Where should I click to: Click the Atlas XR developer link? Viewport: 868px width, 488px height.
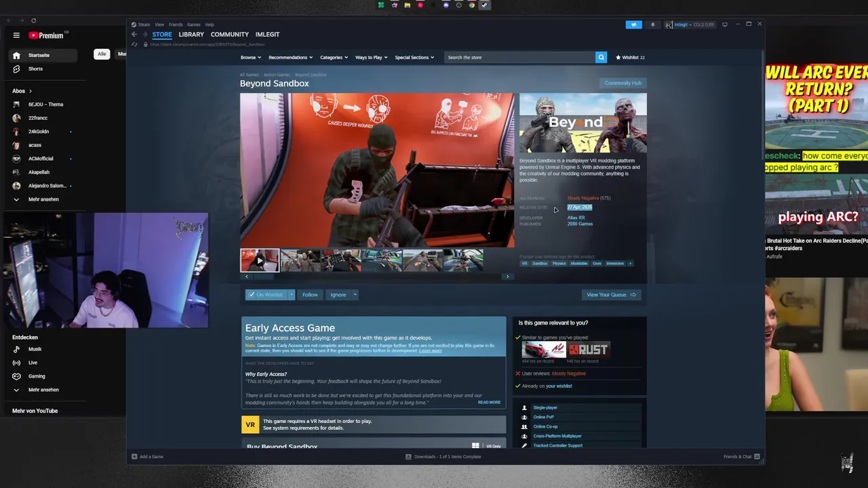576,218
